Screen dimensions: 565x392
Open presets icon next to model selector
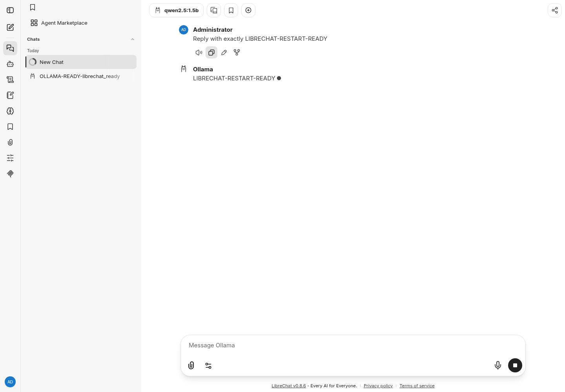coord(214,10)
